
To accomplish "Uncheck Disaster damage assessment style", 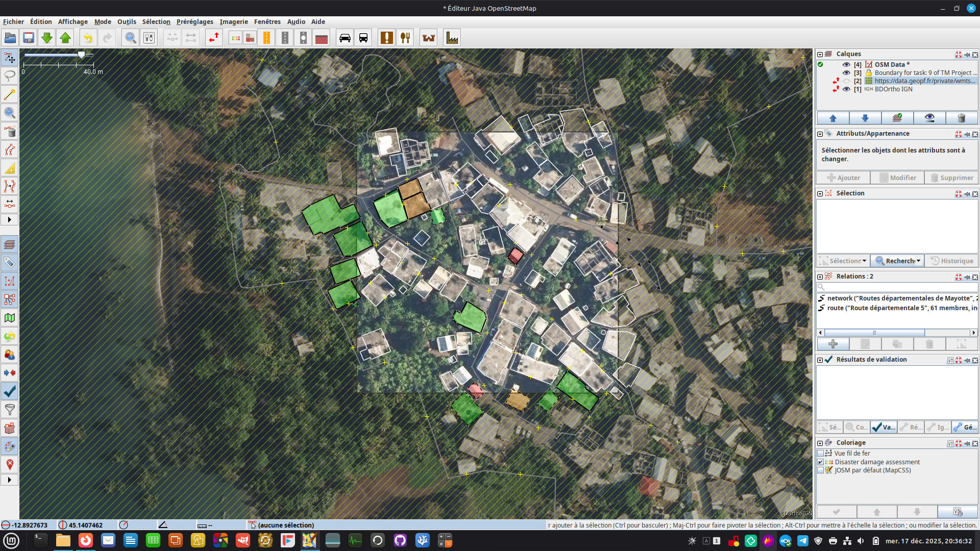I will (x=821, y=462).
